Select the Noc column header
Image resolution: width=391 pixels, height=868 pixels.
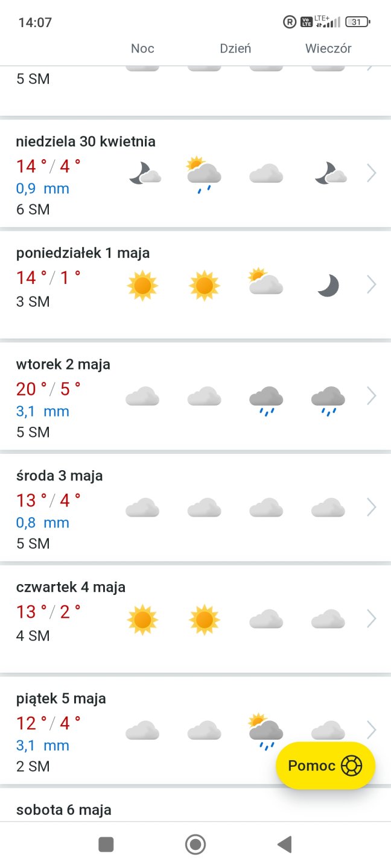coord(142,49)
